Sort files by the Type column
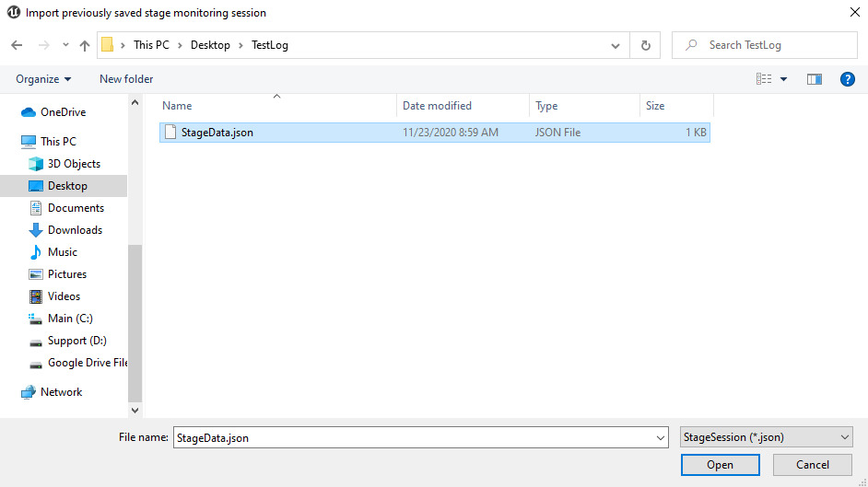868x487 pixels. click(x=546, y=106)
